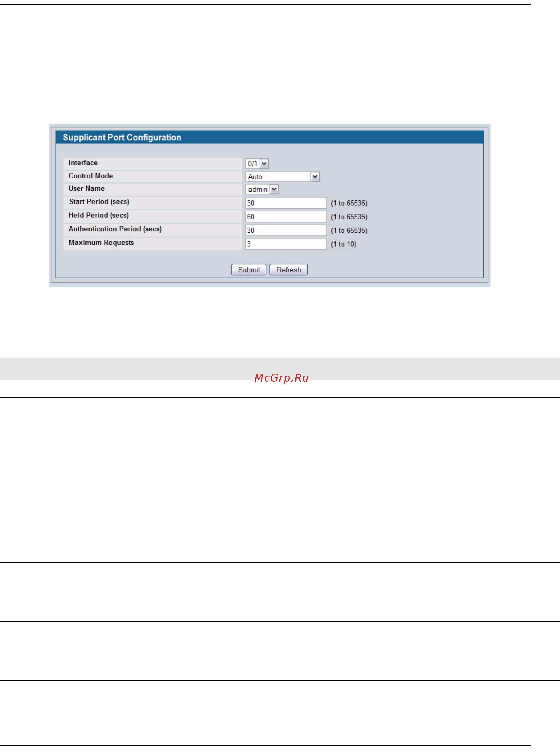Click the range hint beside Authentication Period

[349, 230]
